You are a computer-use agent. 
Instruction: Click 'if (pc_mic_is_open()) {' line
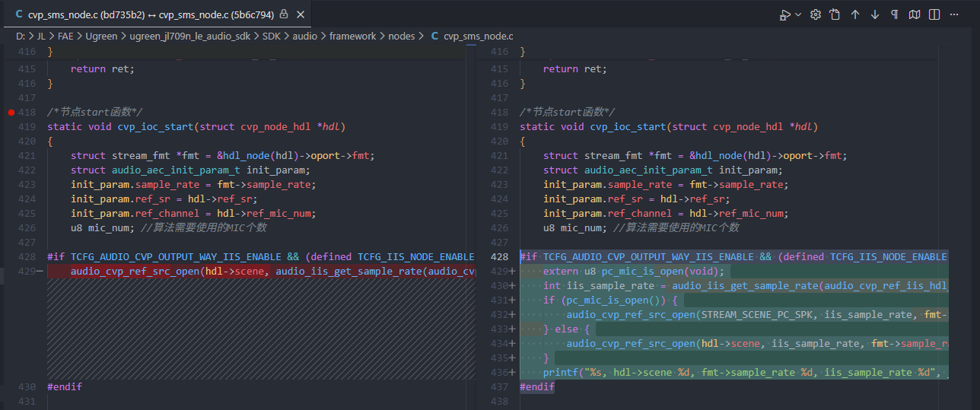(611, 300)
